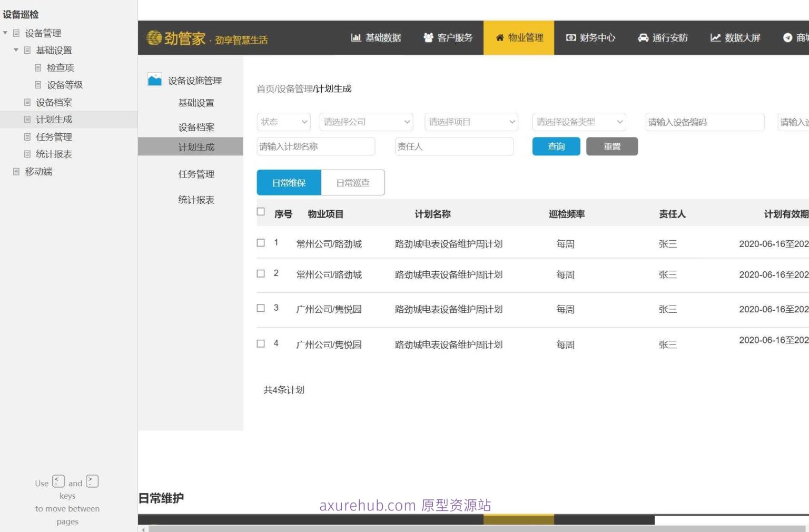Tick the select-all checkbox in table header
Viewport: 809px width, 532px height.
261,212
